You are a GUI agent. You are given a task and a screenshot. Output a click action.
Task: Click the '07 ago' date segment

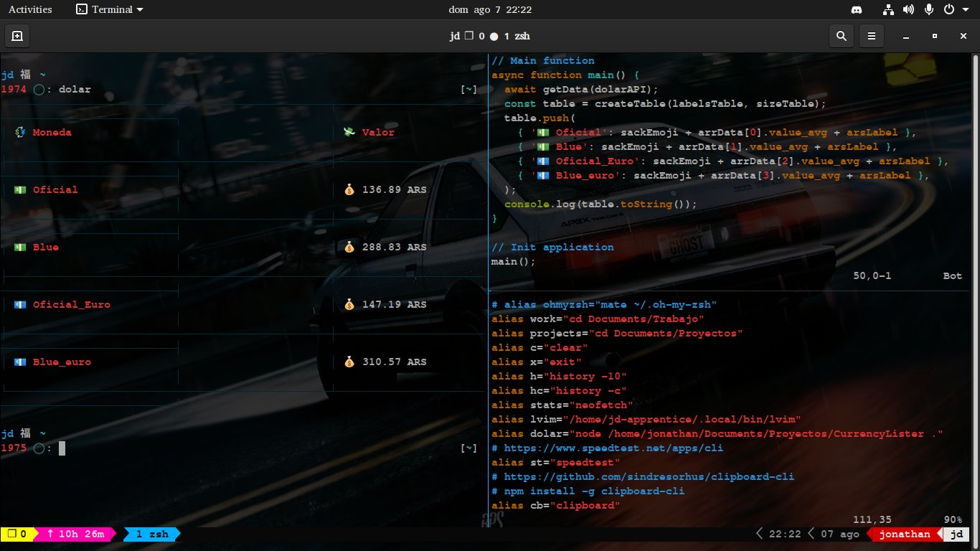tap(839, 534)
